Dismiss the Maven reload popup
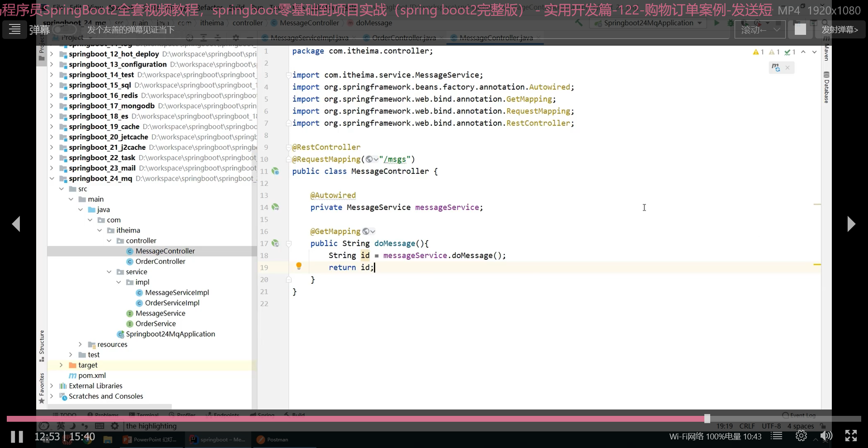Viewport: 868px width, 448px height. pyautogui.click(x=788, y=68)
